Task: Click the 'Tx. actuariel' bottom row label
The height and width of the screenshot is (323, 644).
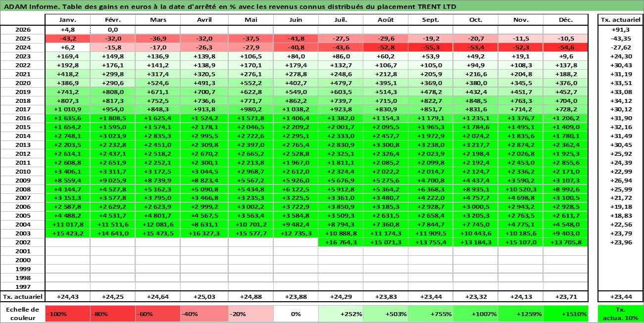Action: point(22,297)
